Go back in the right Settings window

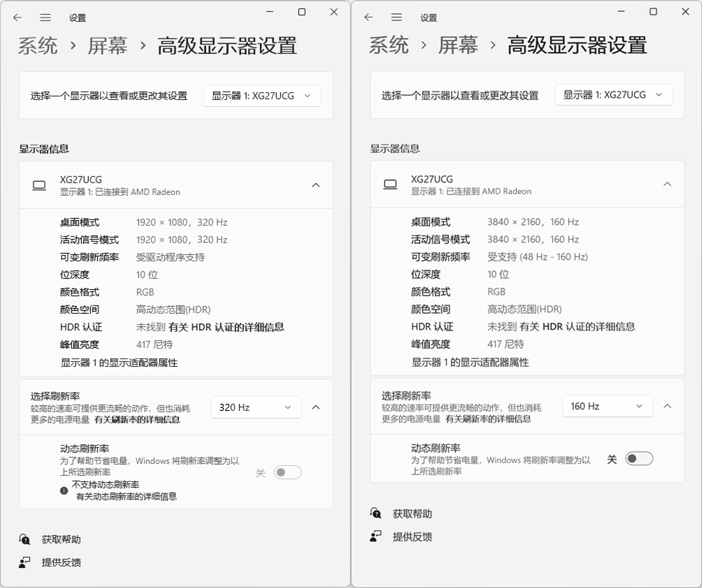point(369,17)
